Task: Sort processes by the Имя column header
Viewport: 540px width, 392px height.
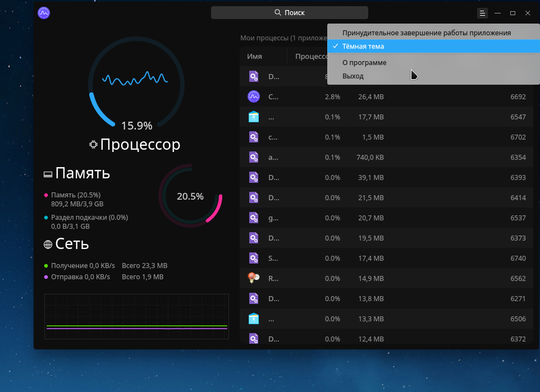Action: [x=254, y=57]
